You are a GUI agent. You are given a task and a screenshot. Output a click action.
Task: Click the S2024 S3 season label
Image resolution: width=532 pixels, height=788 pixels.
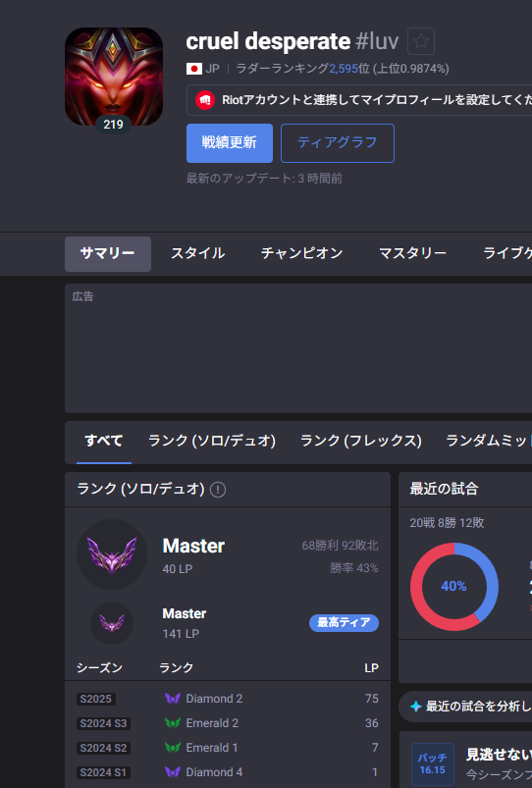[x=104, y=723]
